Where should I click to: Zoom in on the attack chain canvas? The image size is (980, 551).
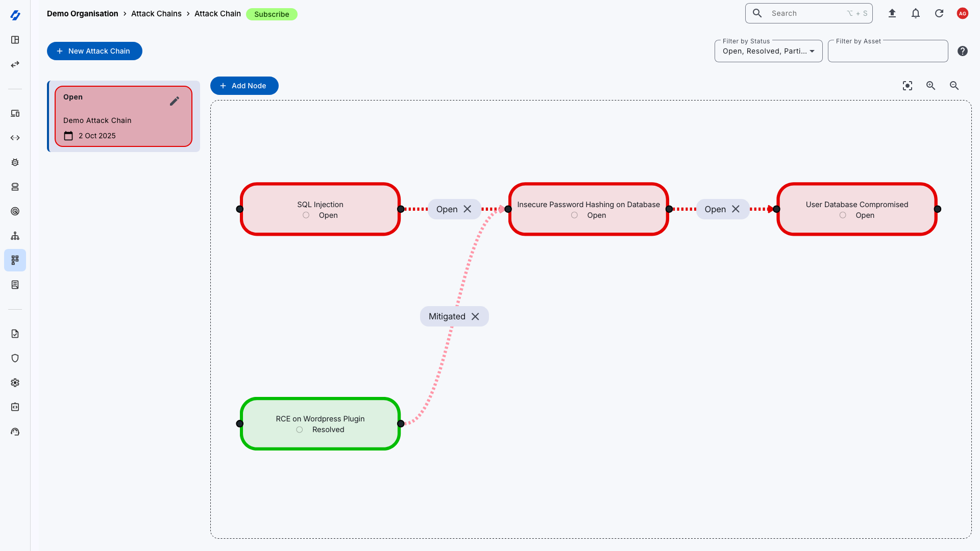click(931, 86)
